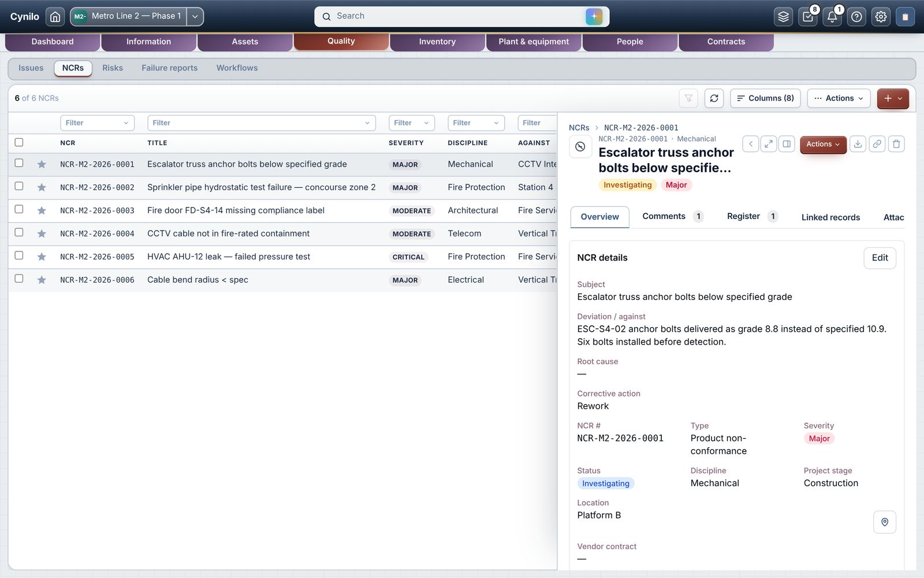The width and height of the screenshot is (924, 578).
Task: Open project switcher dropdown arrow
Action: tap(195, 16)
